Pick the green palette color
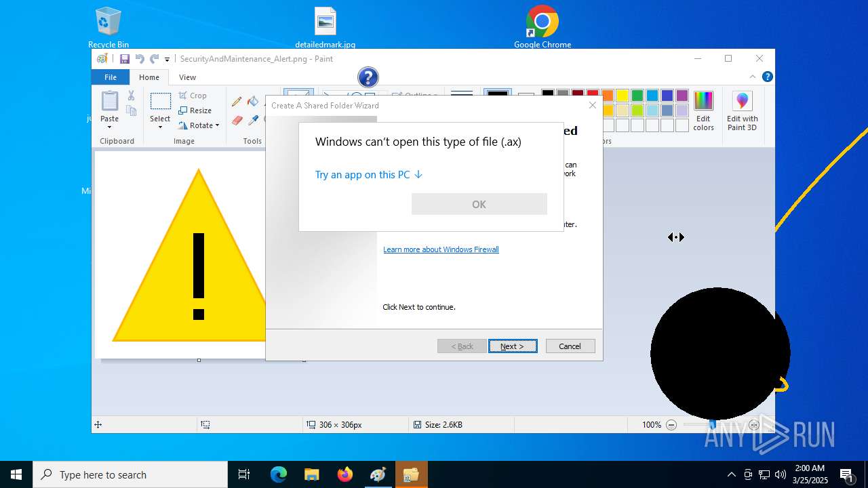 tap(637, 96)
